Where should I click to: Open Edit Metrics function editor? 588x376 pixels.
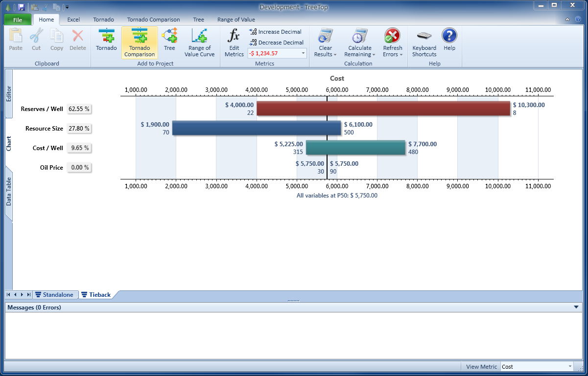click(234, 42)
